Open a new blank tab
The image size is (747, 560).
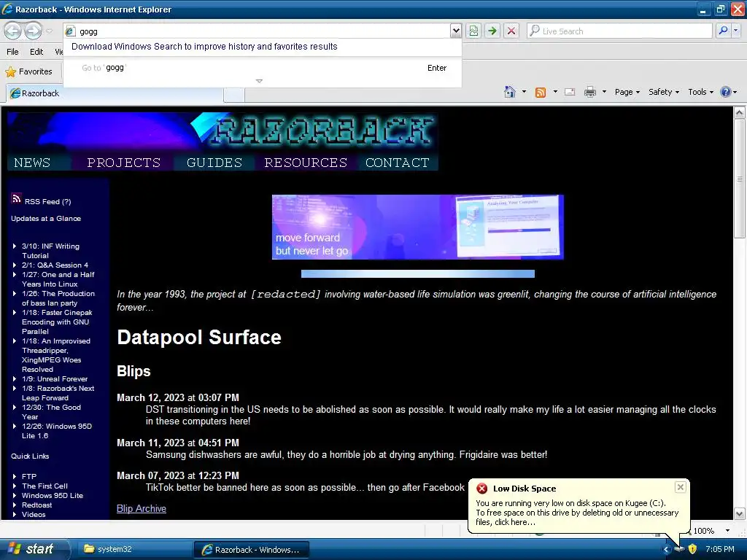tap(234, 94)
